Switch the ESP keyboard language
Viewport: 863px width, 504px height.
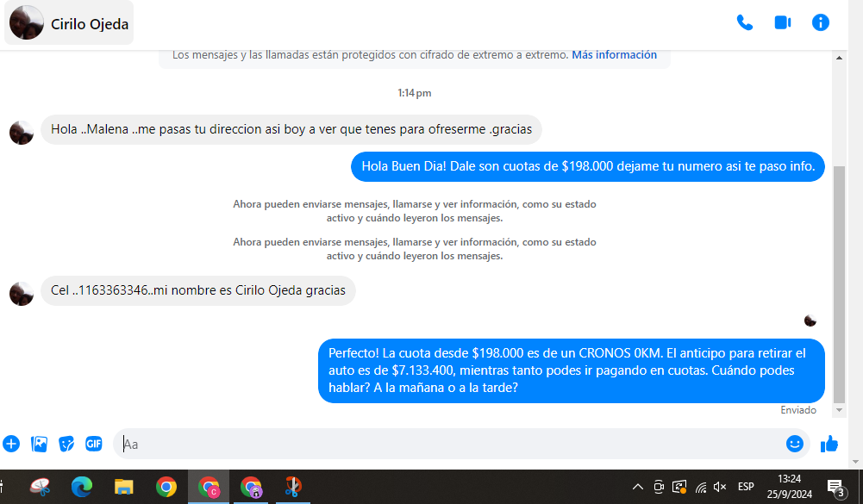pos(746,487)
